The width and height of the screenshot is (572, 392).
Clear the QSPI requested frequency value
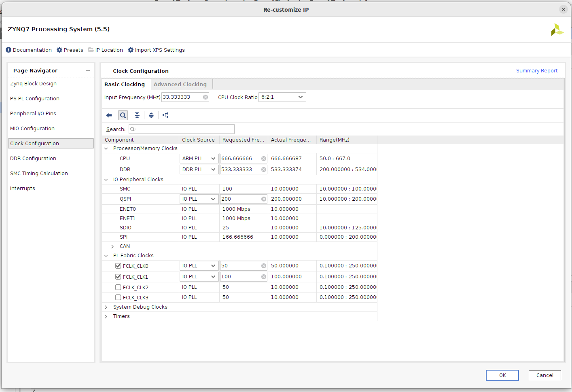tap(264, 199)
